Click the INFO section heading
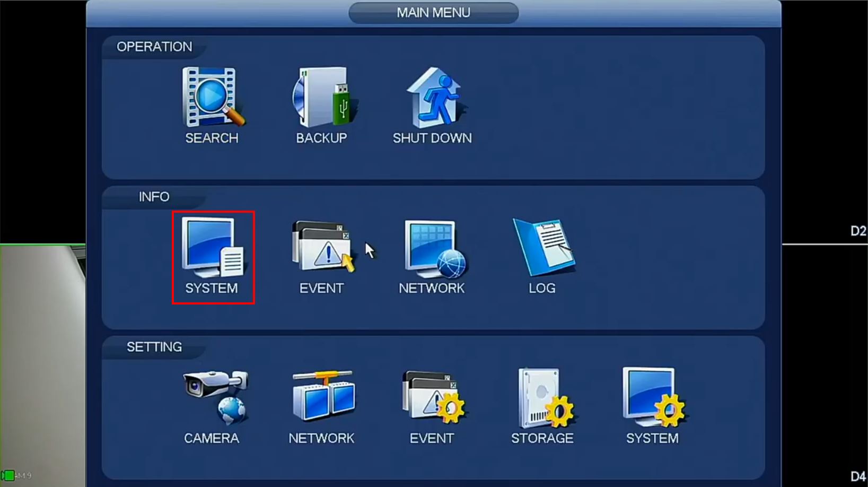 154,197
